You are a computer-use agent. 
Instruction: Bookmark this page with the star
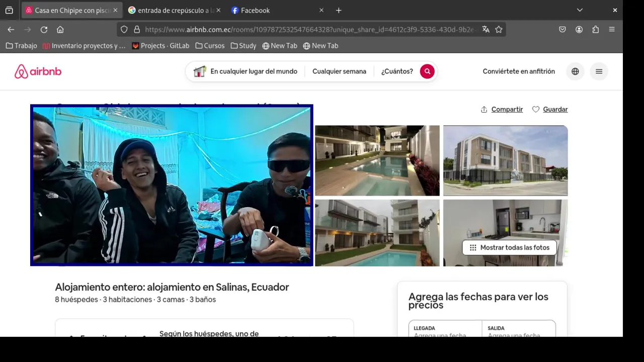click(499, 30)
